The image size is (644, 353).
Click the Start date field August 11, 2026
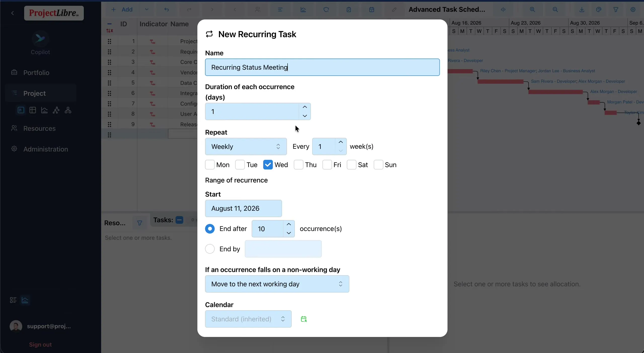coord(243,208)
